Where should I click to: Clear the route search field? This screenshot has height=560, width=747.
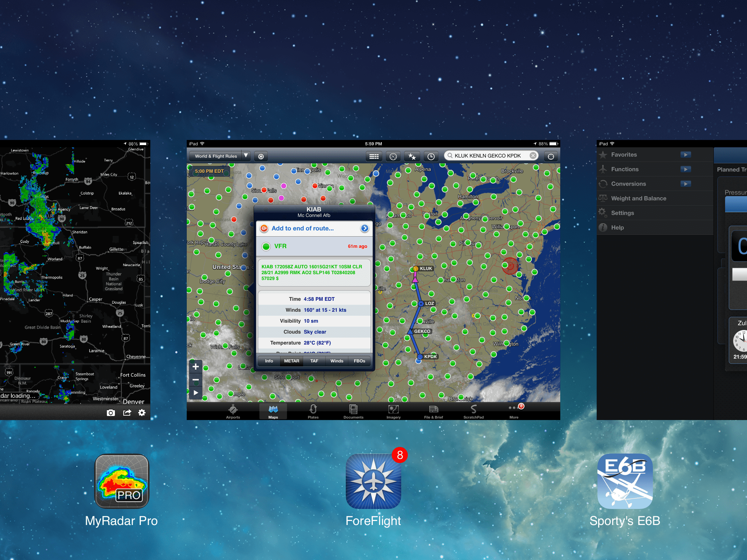click(x=533, y=156)
